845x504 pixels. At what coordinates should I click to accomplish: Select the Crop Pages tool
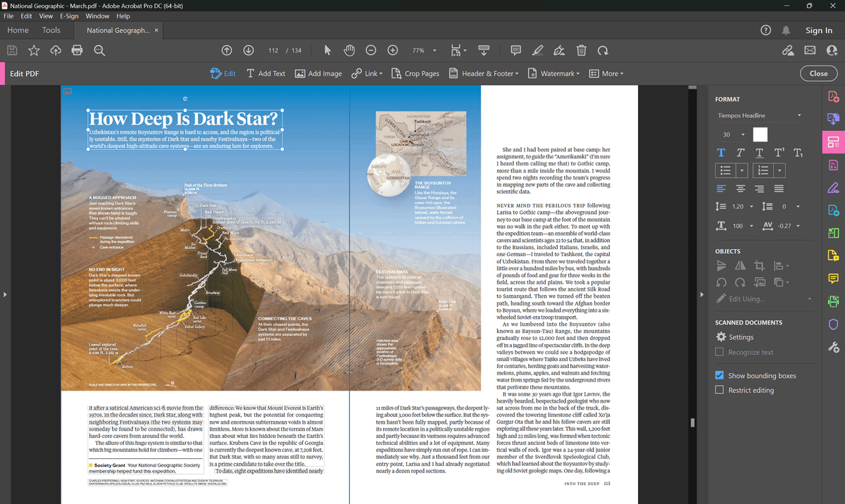click(415, 73)
